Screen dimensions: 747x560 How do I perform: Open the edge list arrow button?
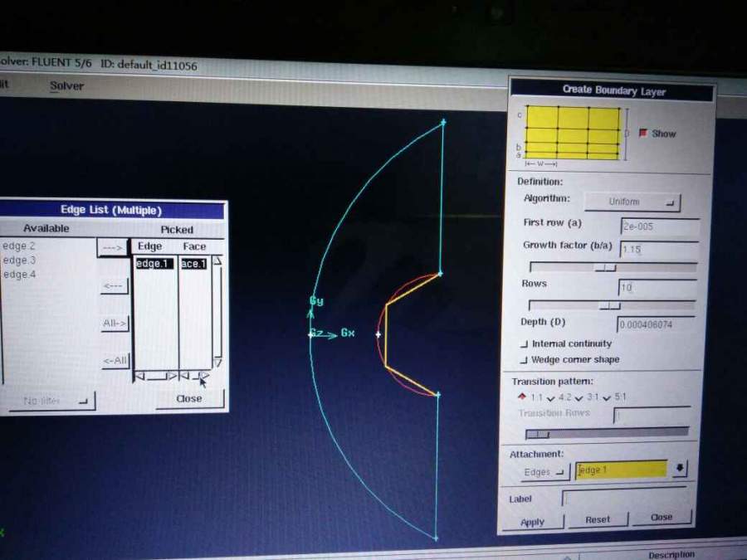tap(679, 468)
